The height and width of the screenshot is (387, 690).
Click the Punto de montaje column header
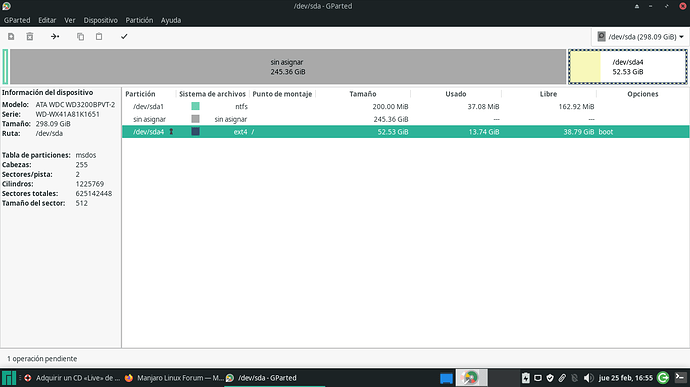click(282, 94)
